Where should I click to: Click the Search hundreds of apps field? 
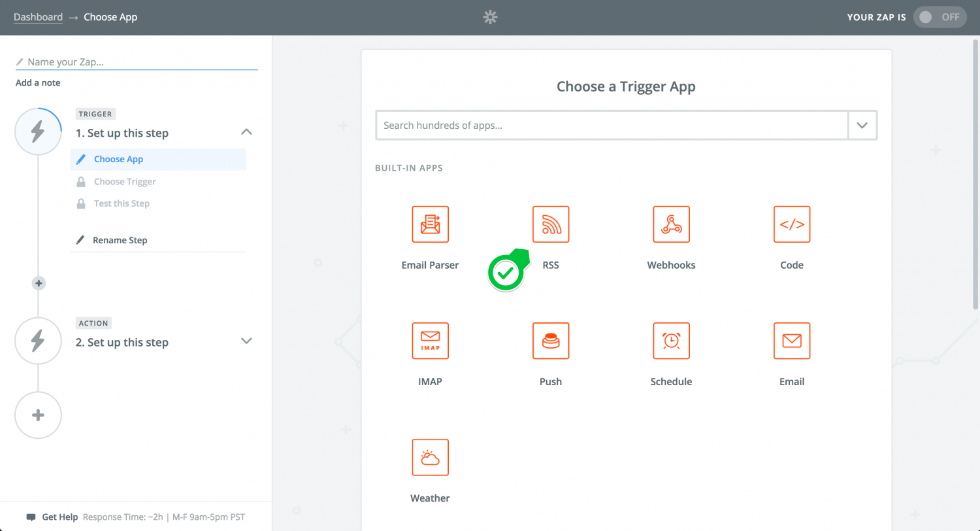(x=612, y=126)
